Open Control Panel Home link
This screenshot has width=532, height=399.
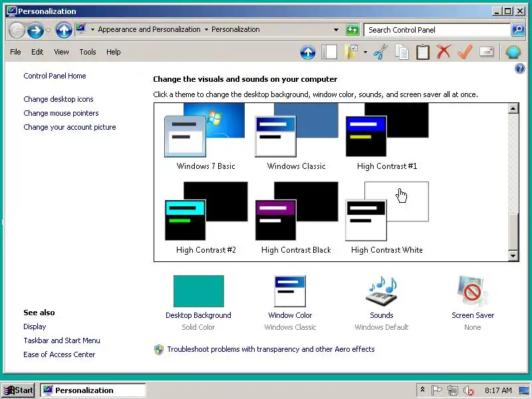point(55,76)
